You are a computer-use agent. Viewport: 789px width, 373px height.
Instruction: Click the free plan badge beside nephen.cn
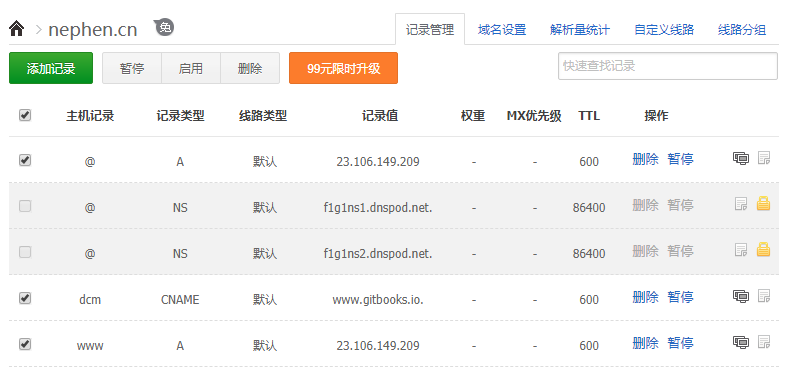(x=164, y=27)
